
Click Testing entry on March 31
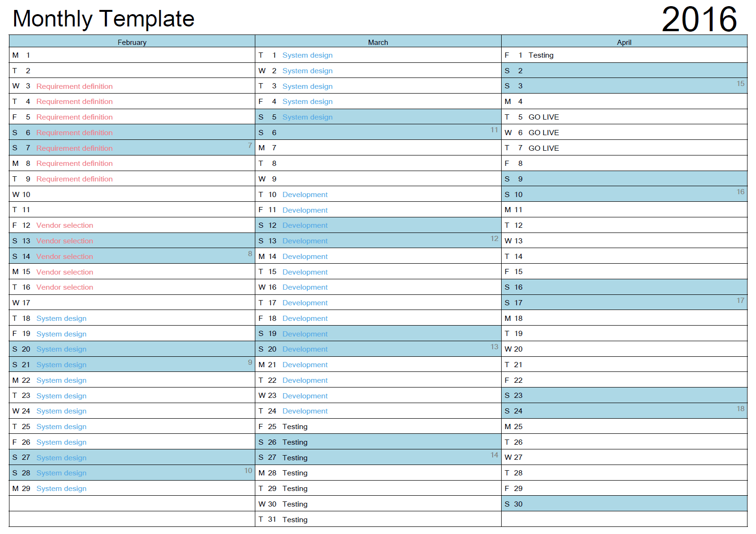(x=295, y=519)
